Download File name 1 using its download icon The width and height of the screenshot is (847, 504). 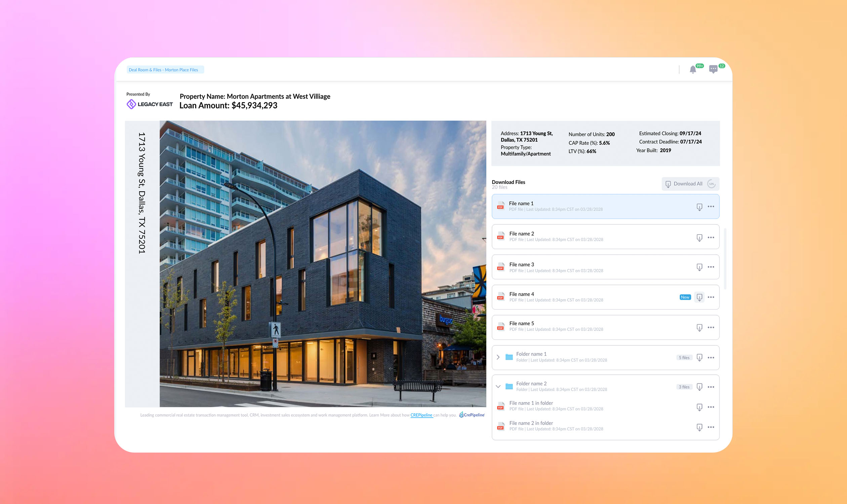pos(699,207)
